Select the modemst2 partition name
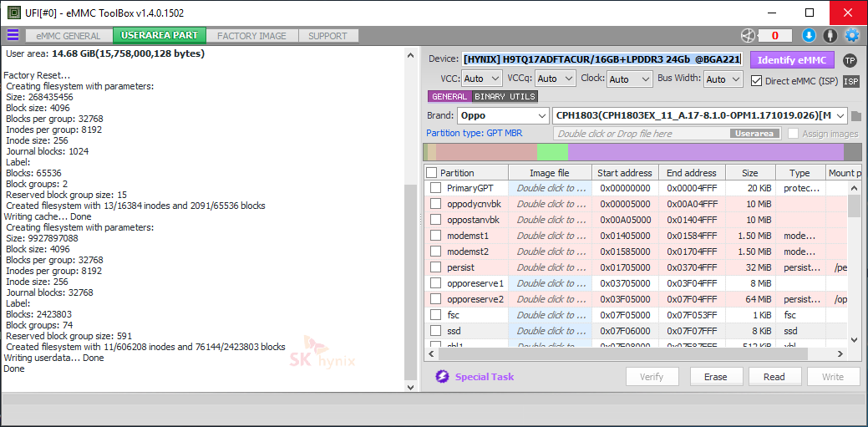The image size is (868, 427). pyautogui.click(x=468, y=252)
